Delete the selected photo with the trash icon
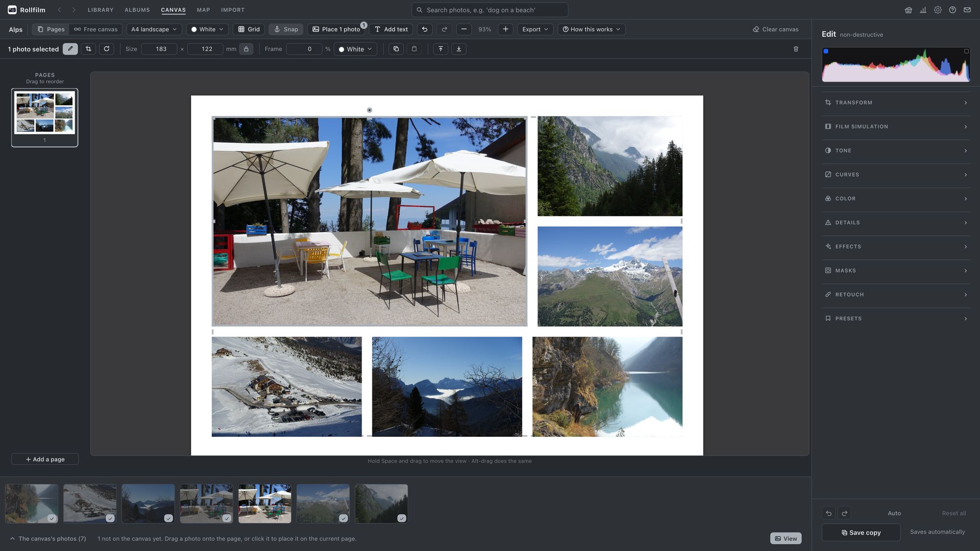This screenshot has height=551, width=980. pyautogui.click(x=796, y=49)
